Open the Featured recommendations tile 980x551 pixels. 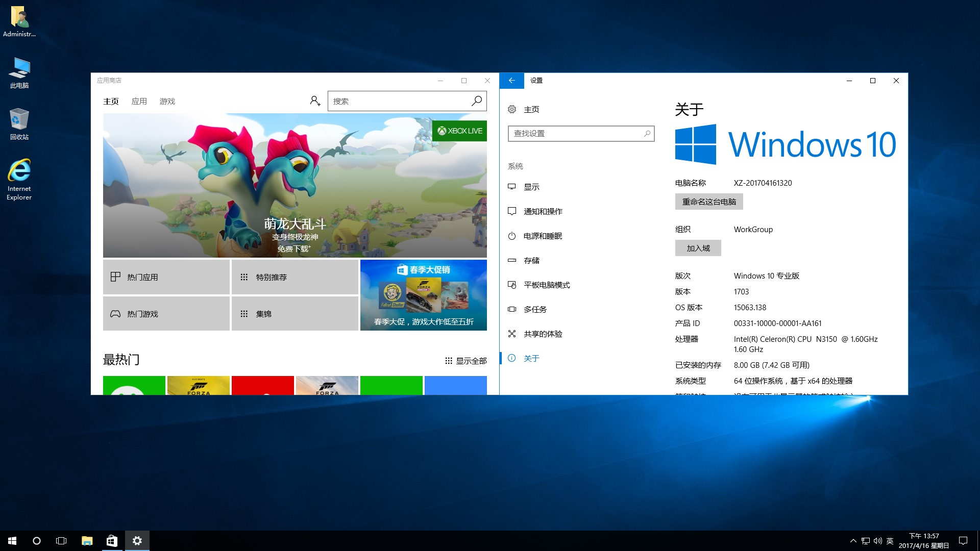pyautogui.click(x=295, y=277)
